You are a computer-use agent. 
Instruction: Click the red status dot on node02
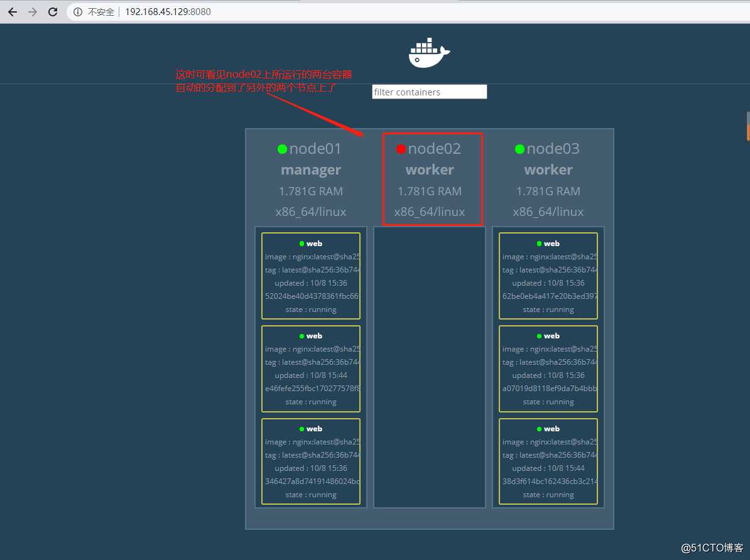click(x=401, y=149)
